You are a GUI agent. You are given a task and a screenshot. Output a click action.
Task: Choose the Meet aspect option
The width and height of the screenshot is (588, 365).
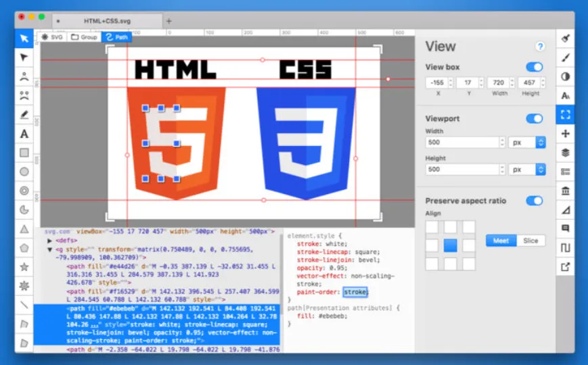501,241
